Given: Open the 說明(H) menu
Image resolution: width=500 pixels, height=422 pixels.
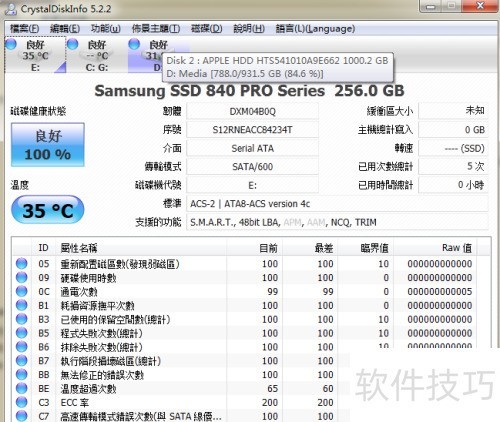Looking at the screenshot, I should point(249,29).
